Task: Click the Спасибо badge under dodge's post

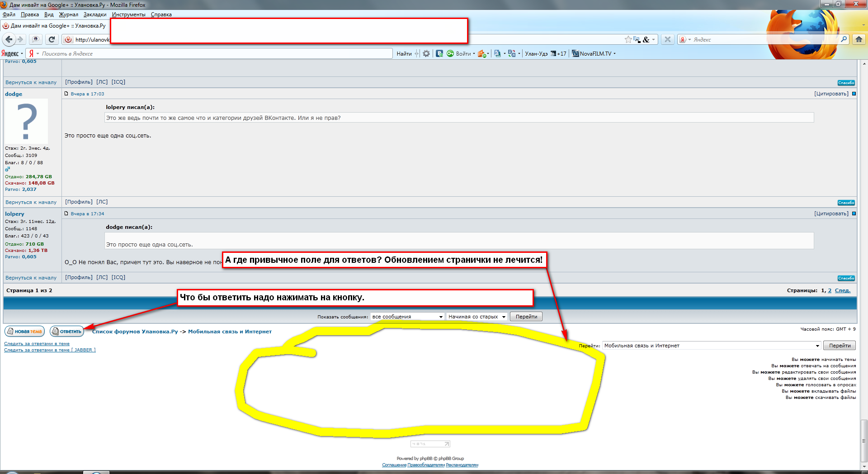Action: [x=846, y=203]
